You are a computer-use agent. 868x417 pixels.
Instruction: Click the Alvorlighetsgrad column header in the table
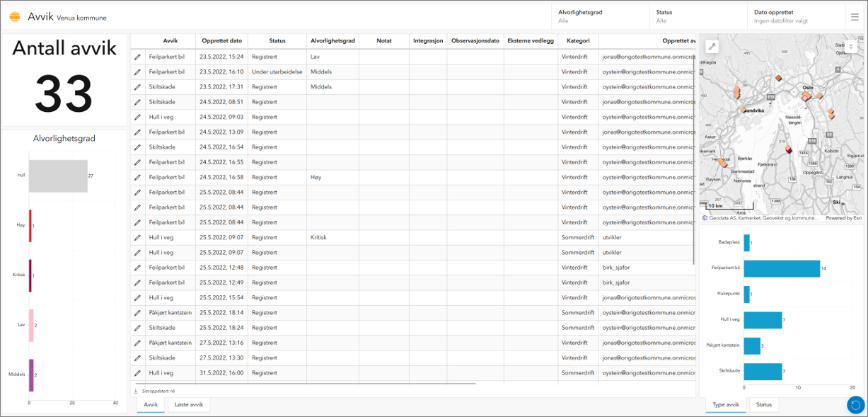tap(332, 41)
